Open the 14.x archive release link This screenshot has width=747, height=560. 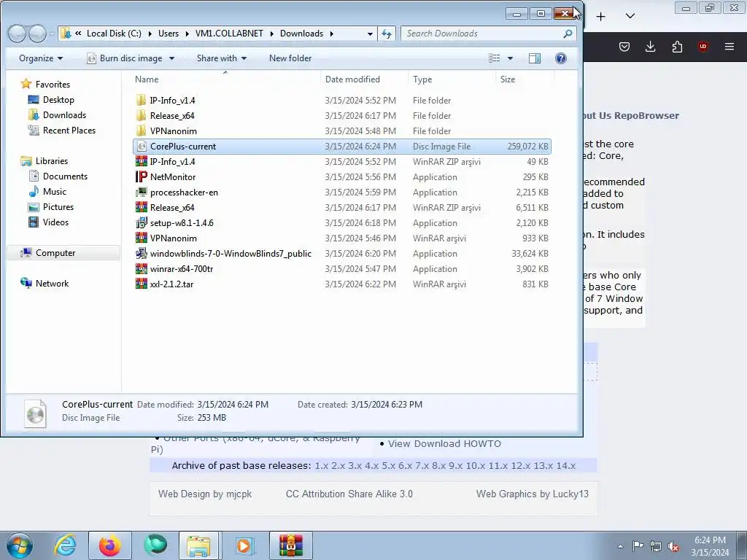coord(565,466)
